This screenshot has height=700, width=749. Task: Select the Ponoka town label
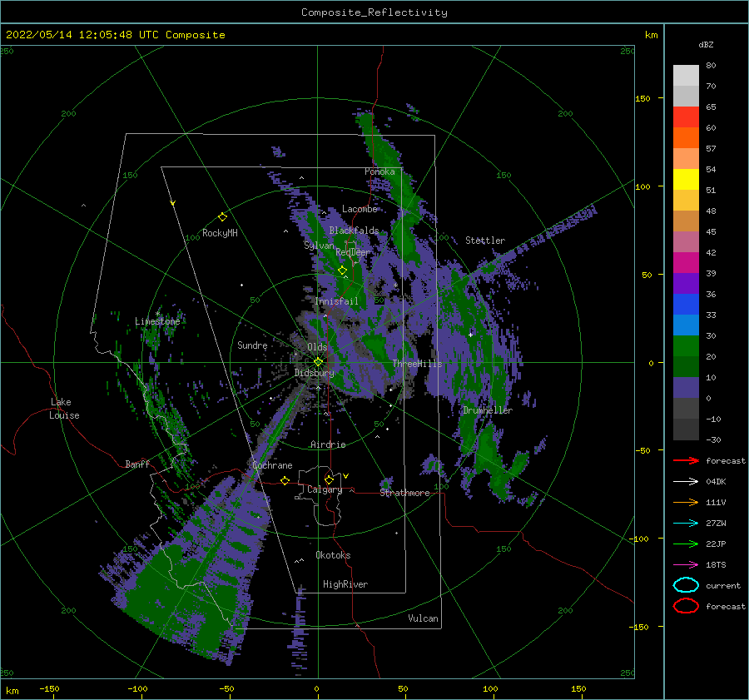379,171
